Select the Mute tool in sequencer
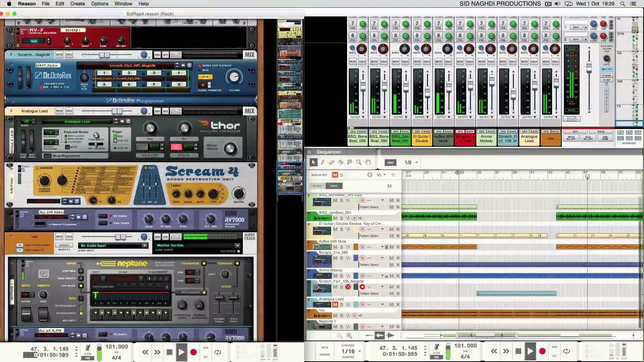This screenshot has width=644, height=362. pyautogui.click(x=350, y=162)
